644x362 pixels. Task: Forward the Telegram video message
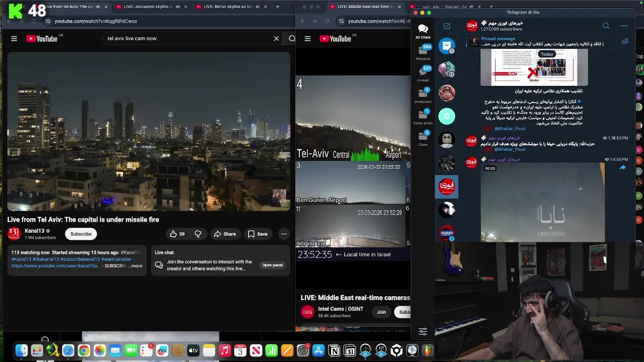622,167
